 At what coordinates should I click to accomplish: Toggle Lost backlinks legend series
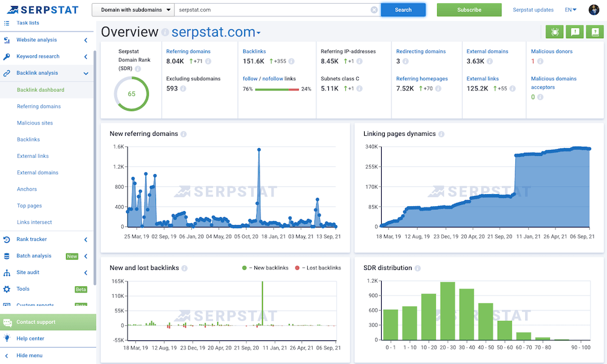click(318, 268)
